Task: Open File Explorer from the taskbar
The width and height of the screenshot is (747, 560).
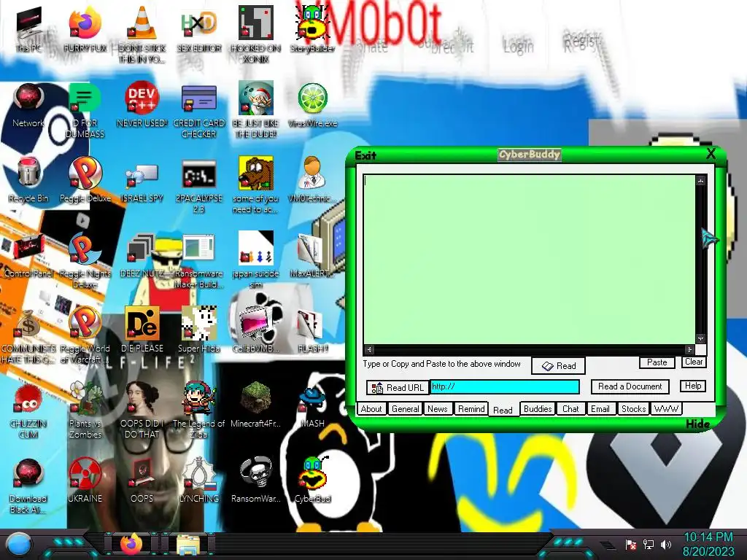Action: [188, 544]
